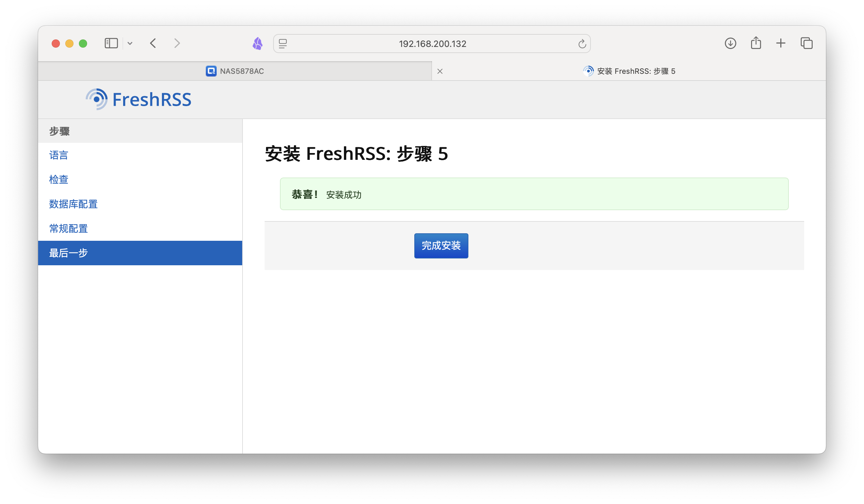The image size is (864, 504).
Task: Maximize the window with green button
Action: click(83, 44)
